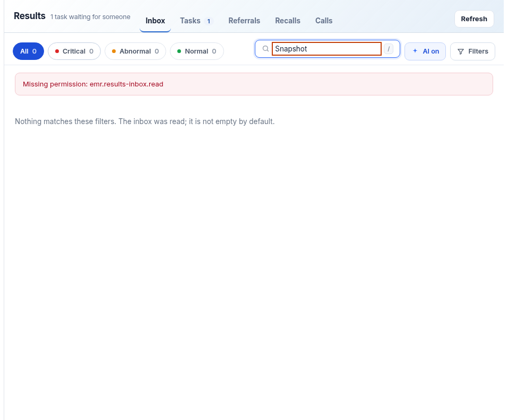Image resolution: width=508 pixels, height=420 pixels.
Task: Click the 'Nothing matches these filters' message
Action: pos(145,121)
